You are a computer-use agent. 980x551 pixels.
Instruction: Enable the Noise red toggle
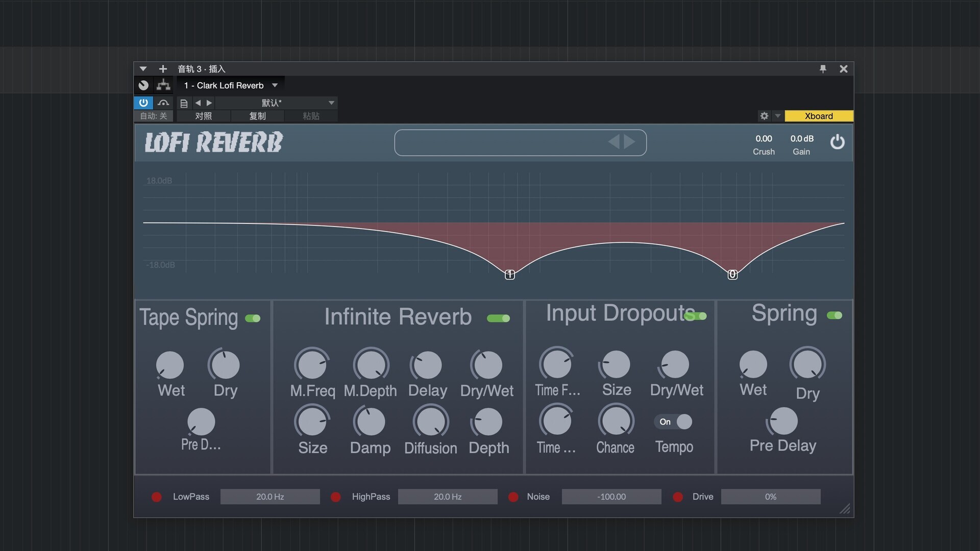click(x=513, y=497)
